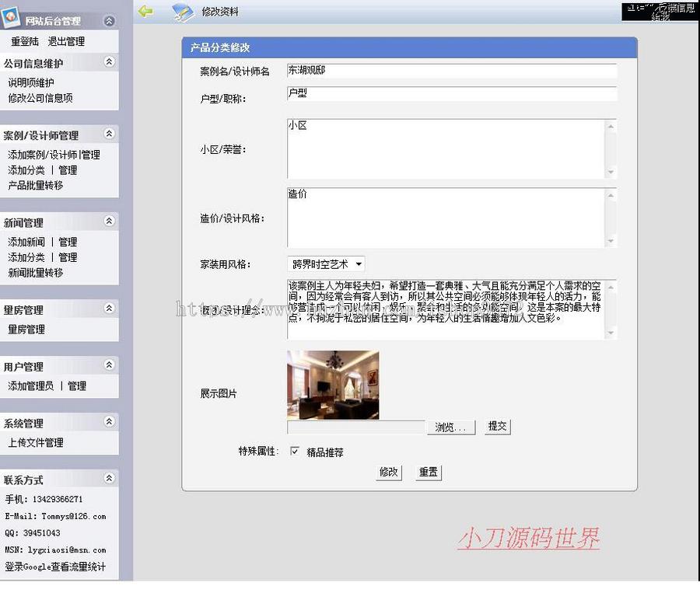The image size is (700, 614).
Task: Click the 修改 button to save changes
Action: click(x=388, y=472)
